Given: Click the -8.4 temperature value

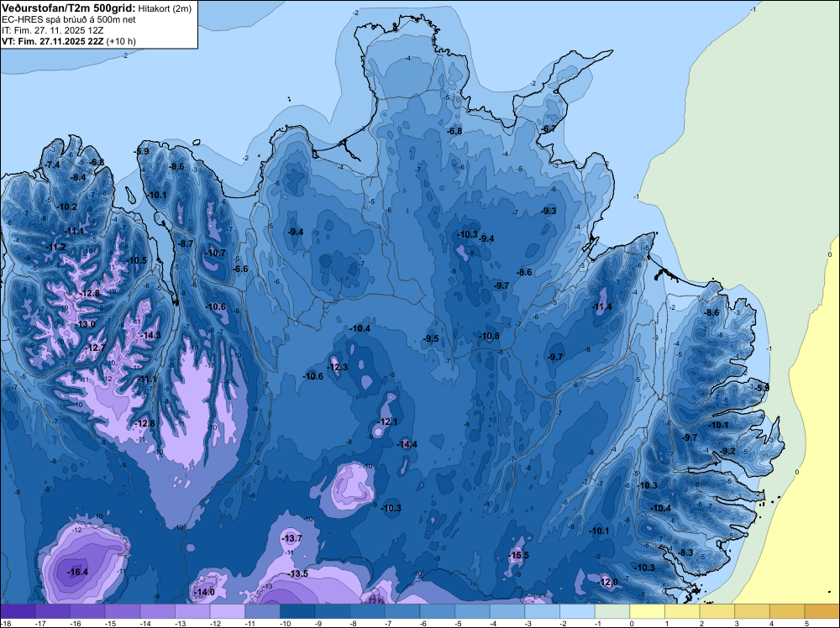Looking at the screenshot, I should coord(77,177).
